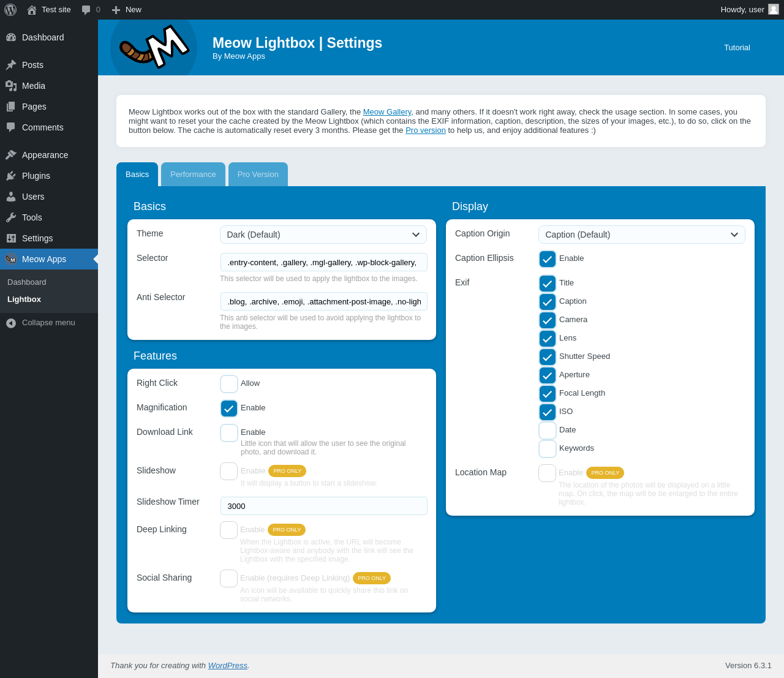The image size is (784, 678).
Task: Open the comments bubble icon in admin bar
Action: tap(86, 10)
